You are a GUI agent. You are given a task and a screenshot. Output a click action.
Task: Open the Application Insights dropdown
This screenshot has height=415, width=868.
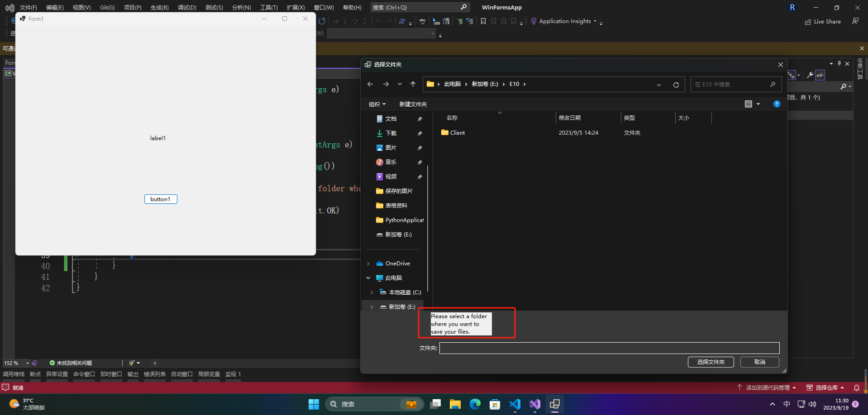pos(595,21)
